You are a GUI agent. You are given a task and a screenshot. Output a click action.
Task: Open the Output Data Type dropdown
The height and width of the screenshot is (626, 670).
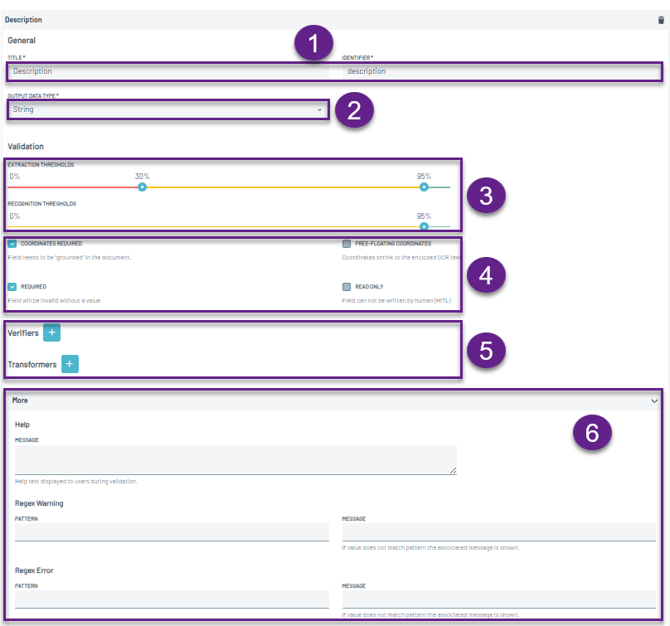(168, 109)
